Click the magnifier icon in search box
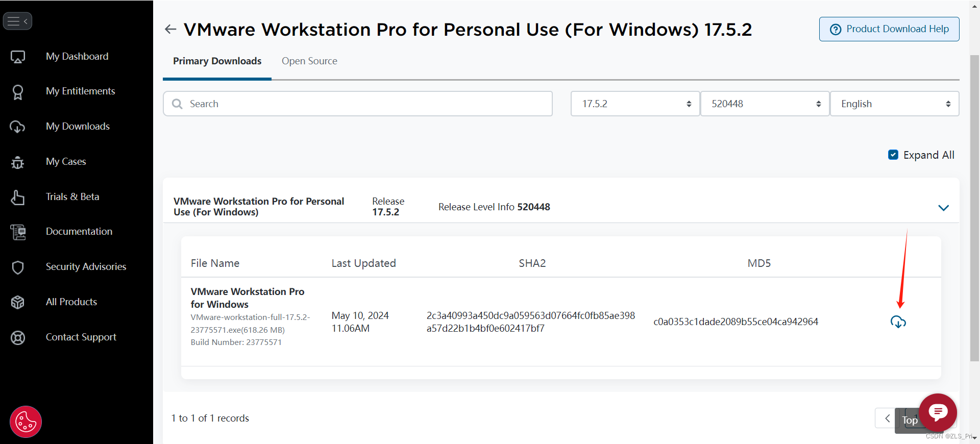Screen dimensions: 980x444 coord(177,104)
